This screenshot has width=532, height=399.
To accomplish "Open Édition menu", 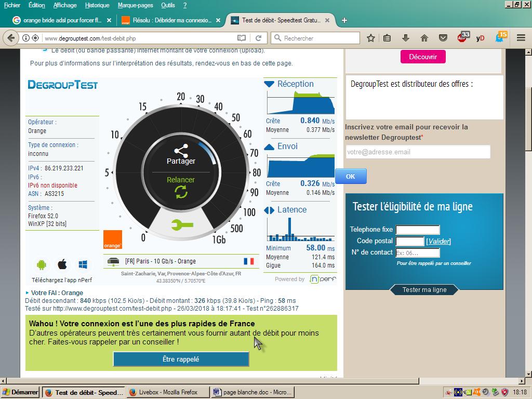I will 37,5.
